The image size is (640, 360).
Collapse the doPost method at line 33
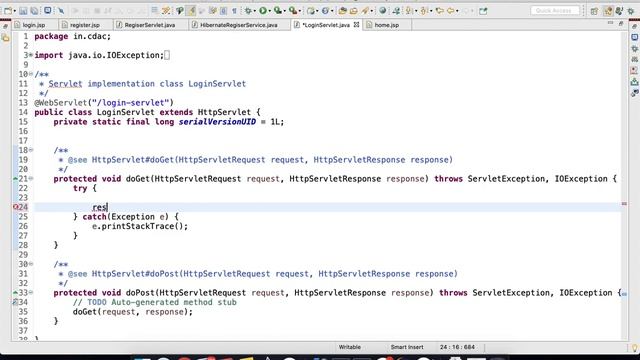(x=31, y=293)
